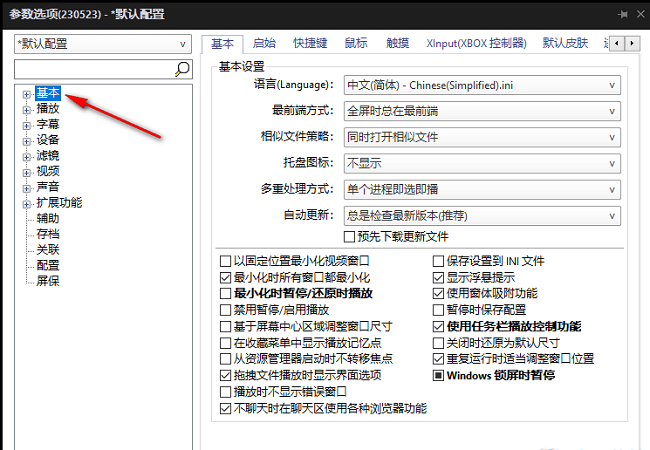The width and height of the screenshot is (650, 450).
Task: Expand the 视频 tree node
Action: (x=27, y=173)
